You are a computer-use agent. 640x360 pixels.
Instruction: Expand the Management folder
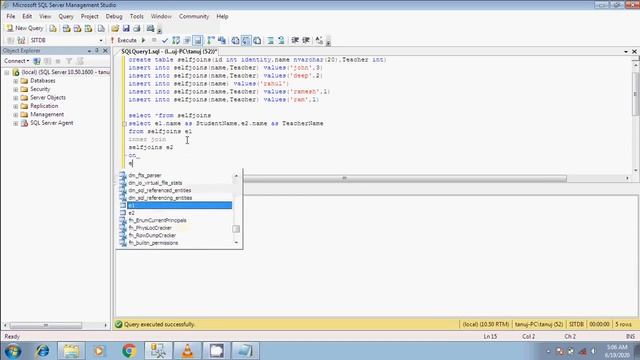16,115
